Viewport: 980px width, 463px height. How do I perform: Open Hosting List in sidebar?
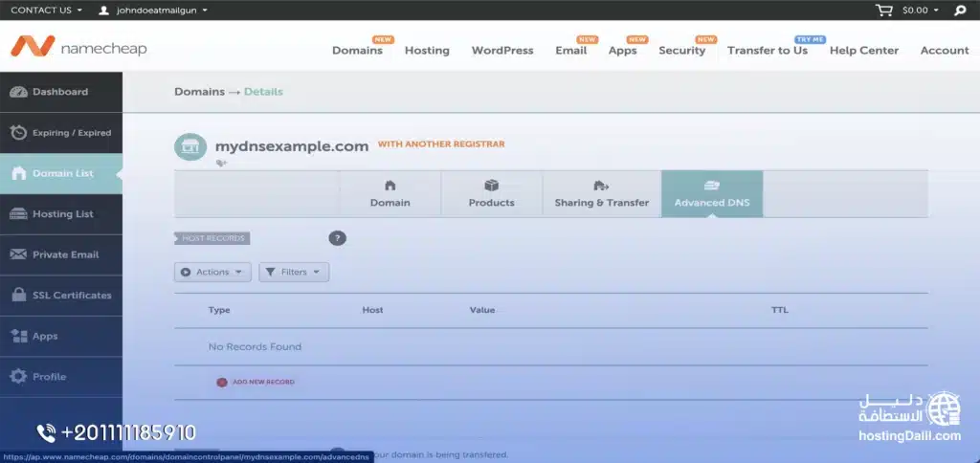click(61, 213)
